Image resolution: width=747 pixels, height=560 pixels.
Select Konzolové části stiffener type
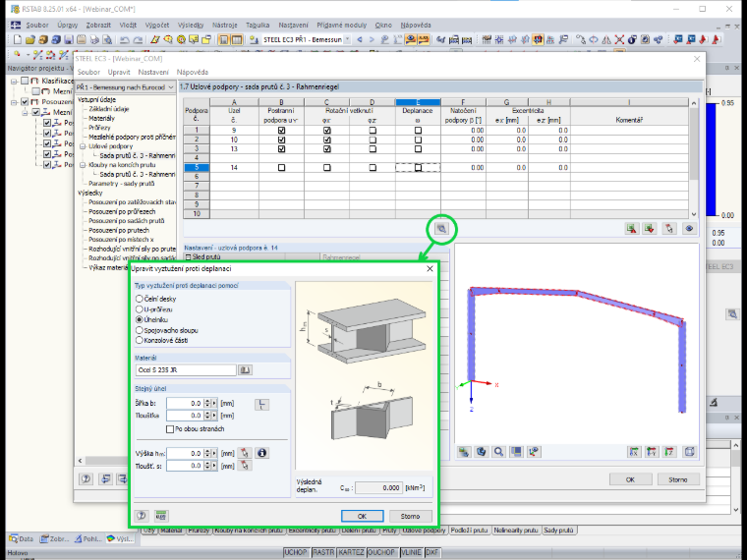[140, 340]
